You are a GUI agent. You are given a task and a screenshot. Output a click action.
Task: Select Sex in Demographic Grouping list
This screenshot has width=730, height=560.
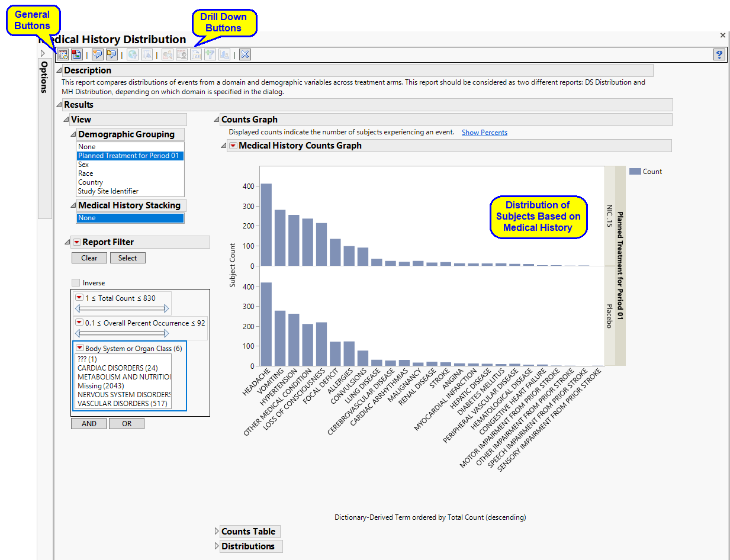[83, 165]
